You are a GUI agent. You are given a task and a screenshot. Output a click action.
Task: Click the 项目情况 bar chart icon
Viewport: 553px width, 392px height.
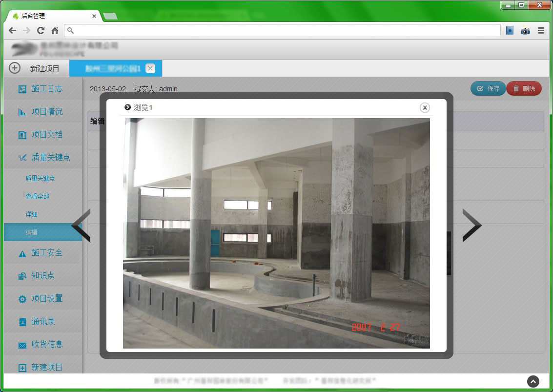tap(22, 112)
